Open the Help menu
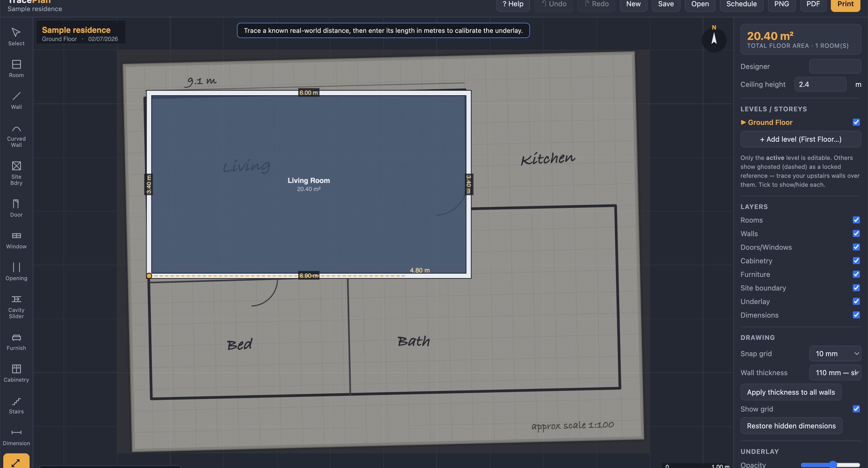 (513, 4)
